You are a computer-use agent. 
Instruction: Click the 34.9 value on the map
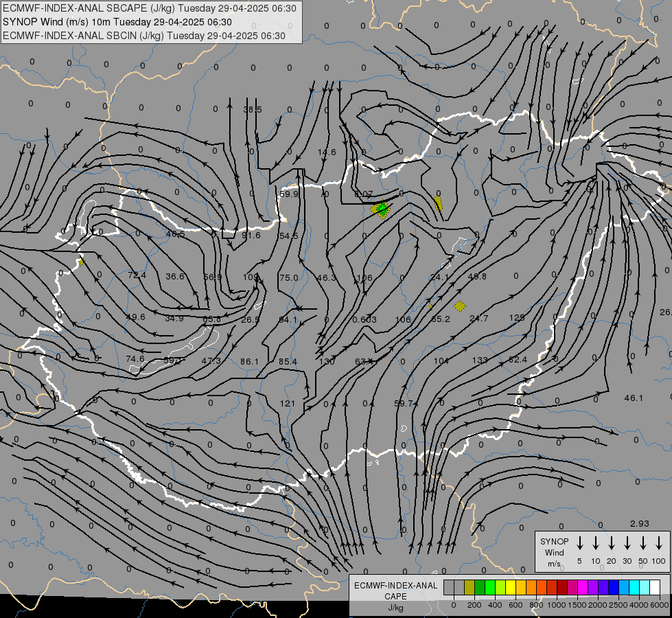coord(174,318)
